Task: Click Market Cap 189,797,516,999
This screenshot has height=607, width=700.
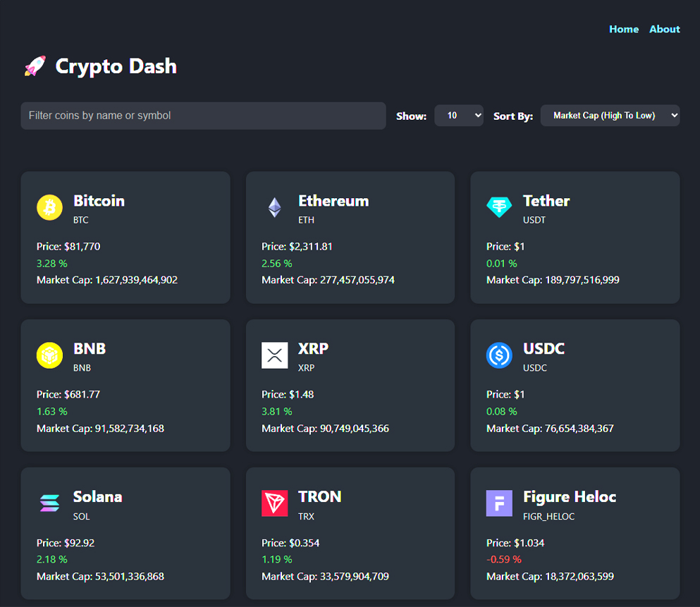Action: tap(553, 280)
